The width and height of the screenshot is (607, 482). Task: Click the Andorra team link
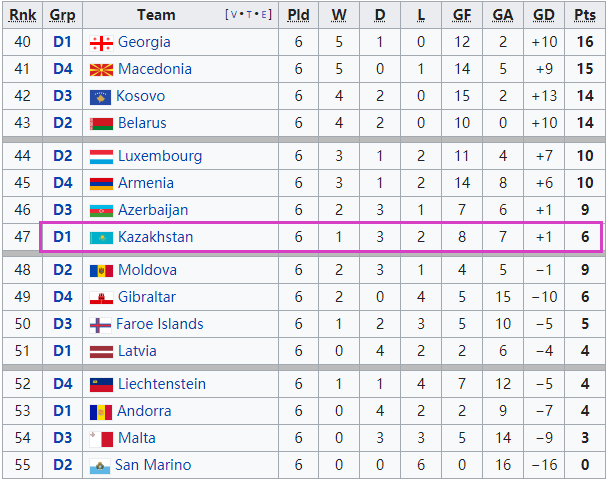pyautogui.click(x=145, y=412)
